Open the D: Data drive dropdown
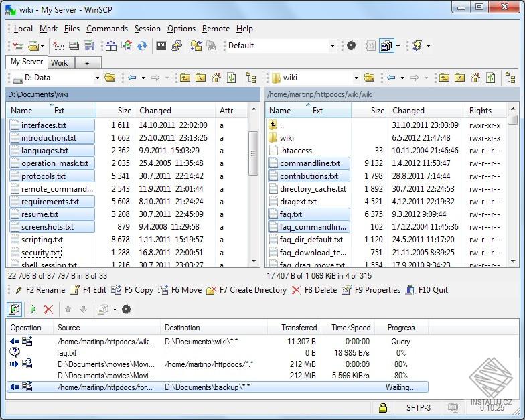Image resolution: width=525 pixels, height=420 pixels. (97, 78)
